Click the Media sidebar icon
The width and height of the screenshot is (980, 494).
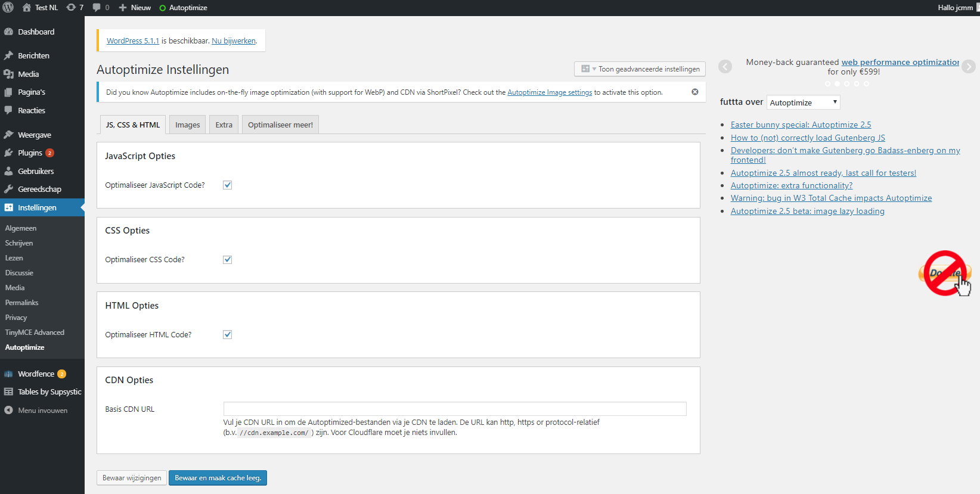tap(8, 74)
